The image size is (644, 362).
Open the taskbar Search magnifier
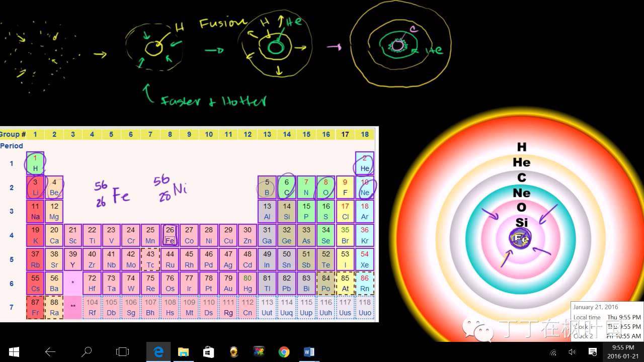87,352
